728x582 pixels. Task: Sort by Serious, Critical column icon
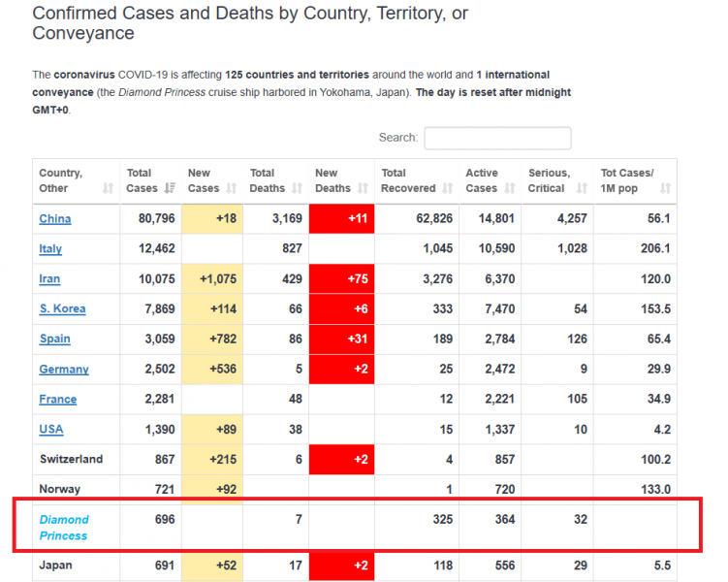click(582, 188)
